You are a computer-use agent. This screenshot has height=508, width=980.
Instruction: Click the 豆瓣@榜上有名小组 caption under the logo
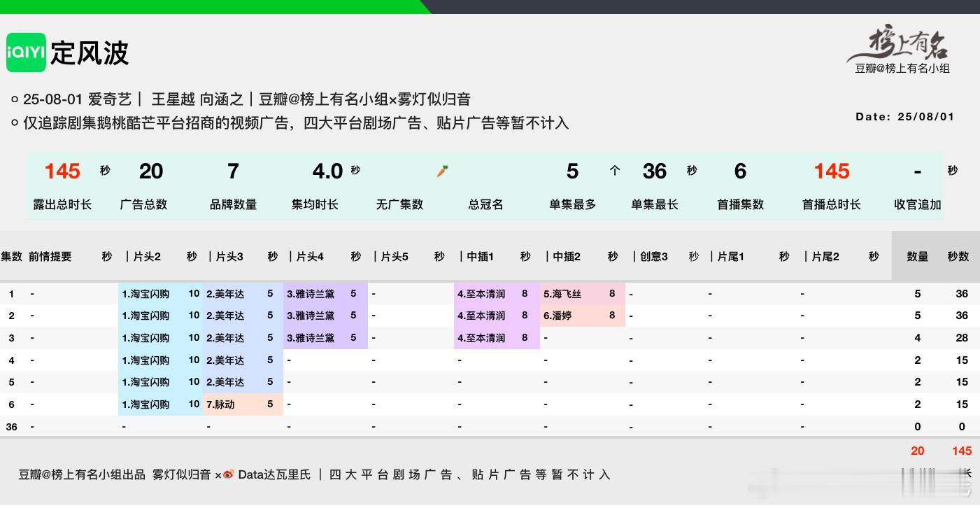pyautogui.click(x=902, y=69)
